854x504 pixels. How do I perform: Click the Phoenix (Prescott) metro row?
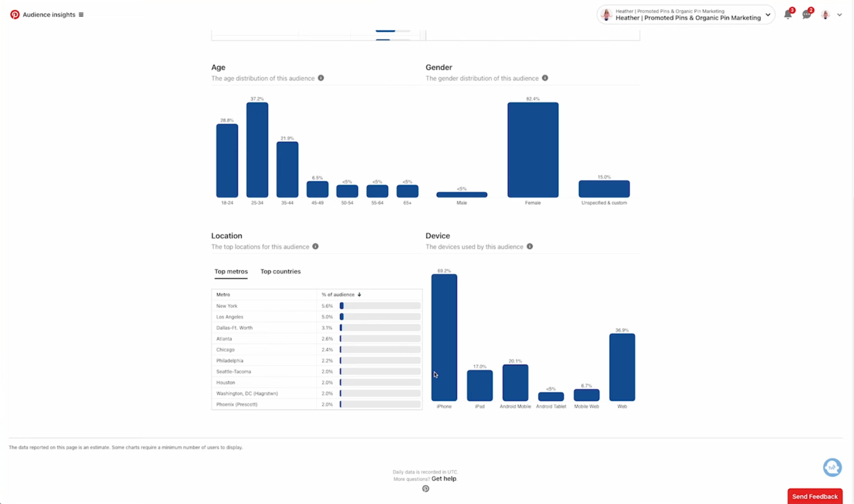click(x=317, y=404)
